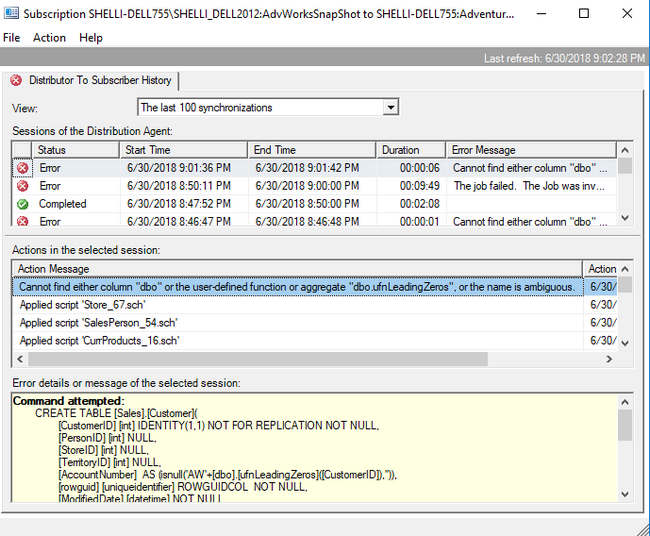Open the View synchronizations dropdown
Screen dimensions: 650x536
268,107
